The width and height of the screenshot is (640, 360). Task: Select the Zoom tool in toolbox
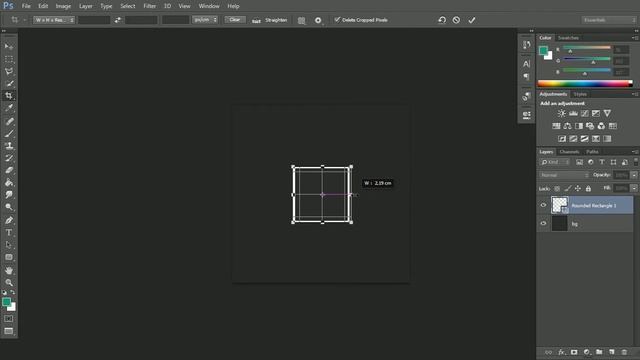point(9,282)
